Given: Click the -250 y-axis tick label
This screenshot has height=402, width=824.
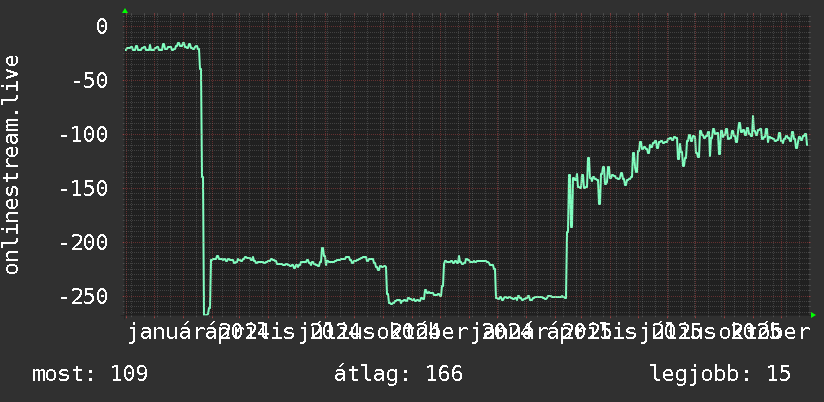Looking at the screenshot, I should [84, 297].
